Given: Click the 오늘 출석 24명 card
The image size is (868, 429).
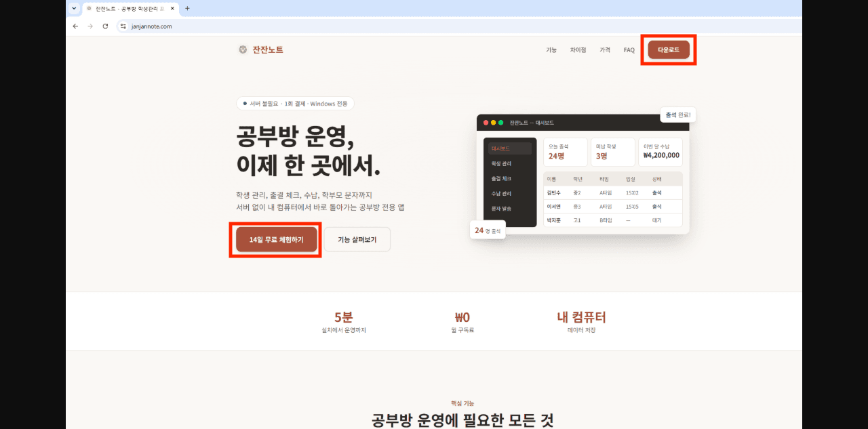Looking at the screenshot, I should point(566,152).
